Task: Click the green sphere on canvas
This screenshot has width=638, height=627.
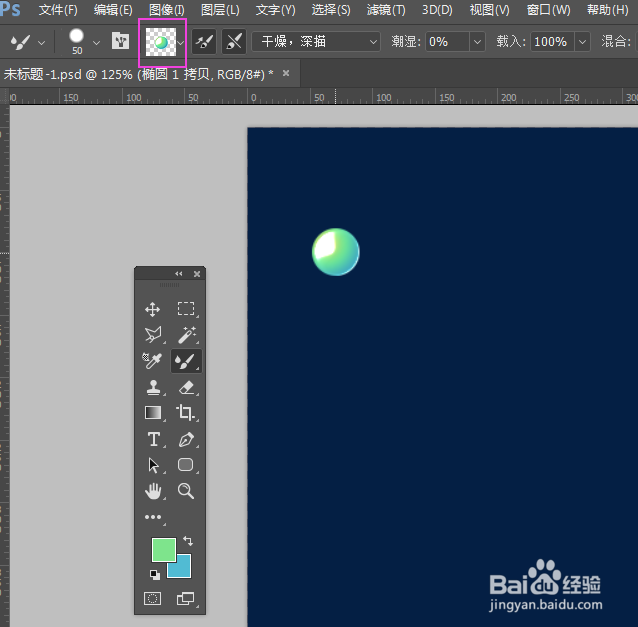Action: 336,252
